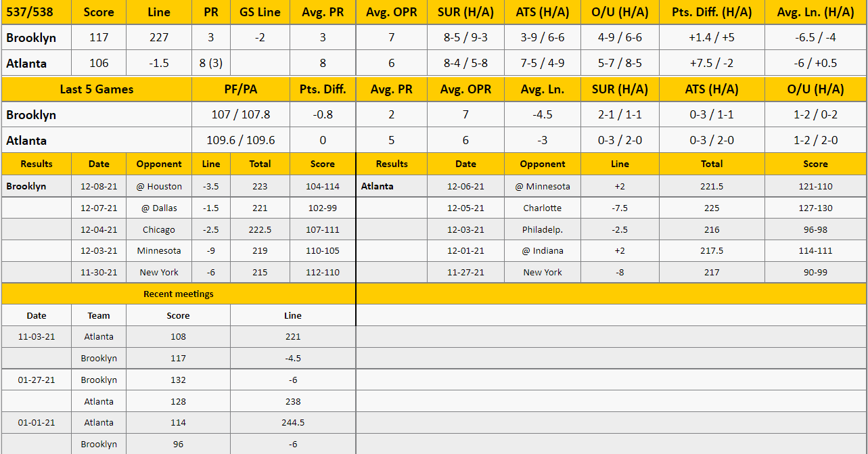Image resolution: width=868 pixels, height=454 pixels.
Task: Click Atlanta PR value 8 (3)
Action: (x=211, y=63)
